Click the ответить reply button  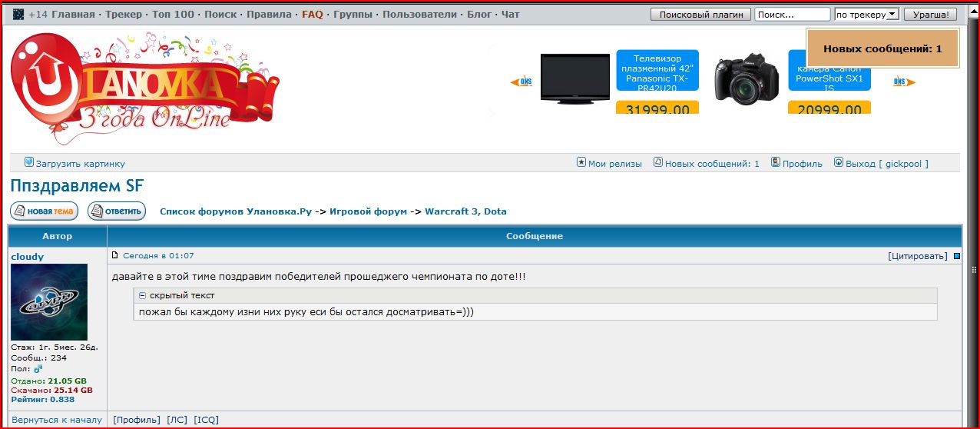click(x=117, y=211)
